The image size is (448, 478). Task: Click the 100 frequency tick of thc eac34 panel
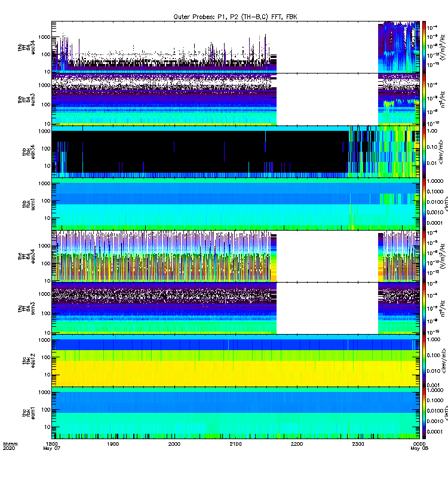(x=46, y=263)
